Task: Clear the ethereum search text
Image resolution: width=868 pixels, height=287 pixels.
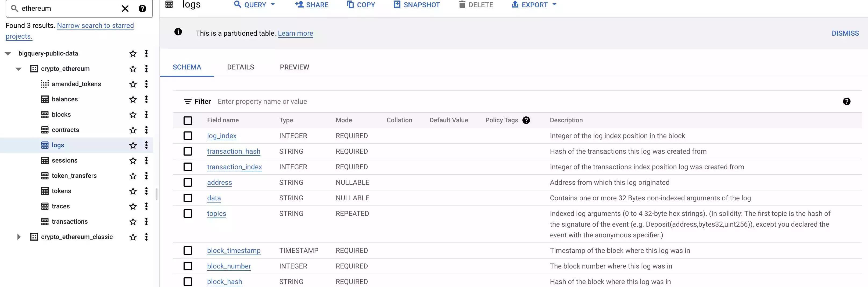Action: 125,8
